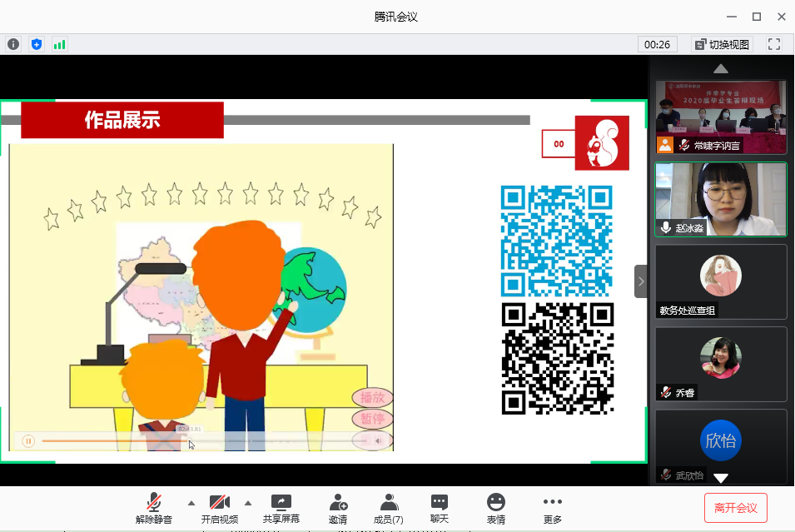Start sharing with 共享屏幕
Screen dimensions: 795x532
click(281, 509)
